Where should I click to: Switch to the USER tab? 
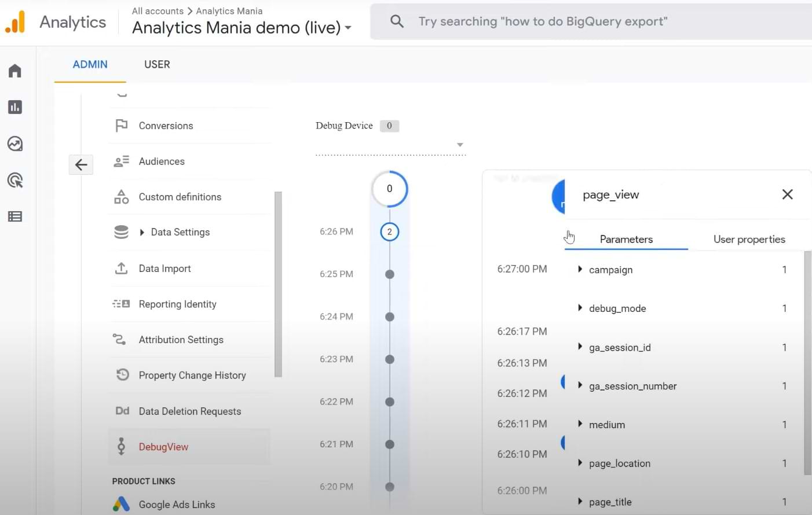(157, 64)
